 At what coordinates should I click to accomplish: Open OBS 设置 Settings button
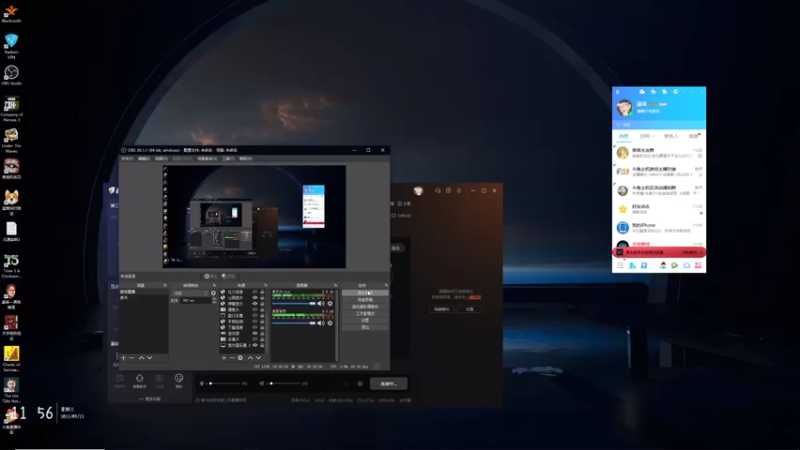tap(365, 320)
